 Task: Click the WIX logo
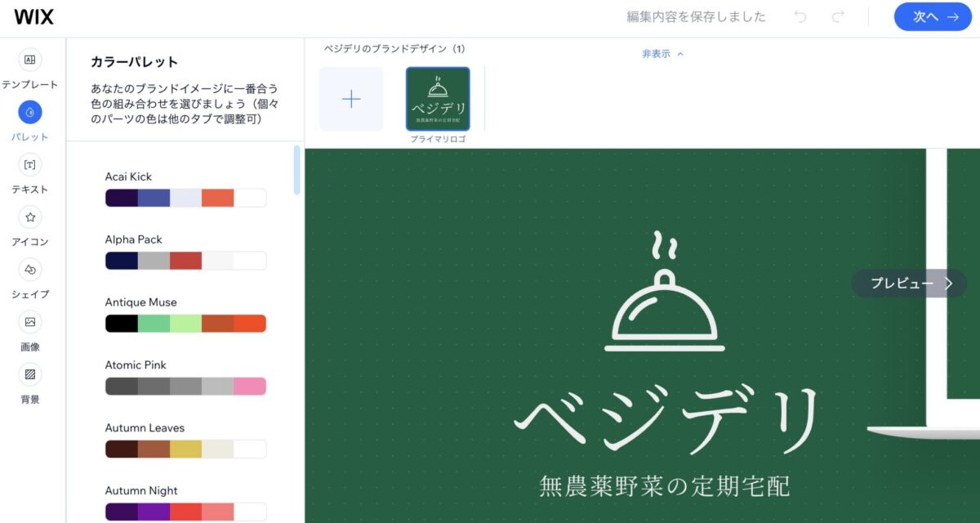[x=34, y=16]
